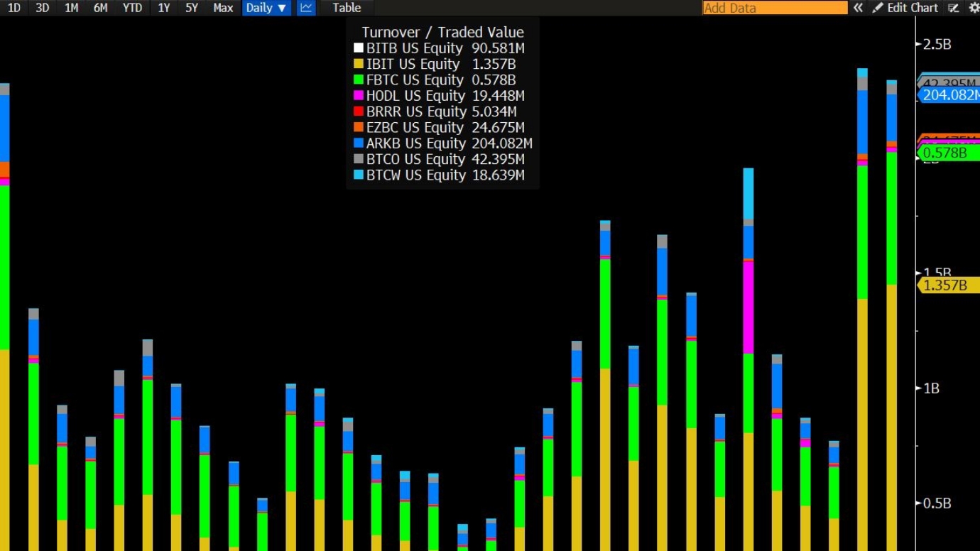
Task: Switch to Table view
Action: (x=347, y=8)
